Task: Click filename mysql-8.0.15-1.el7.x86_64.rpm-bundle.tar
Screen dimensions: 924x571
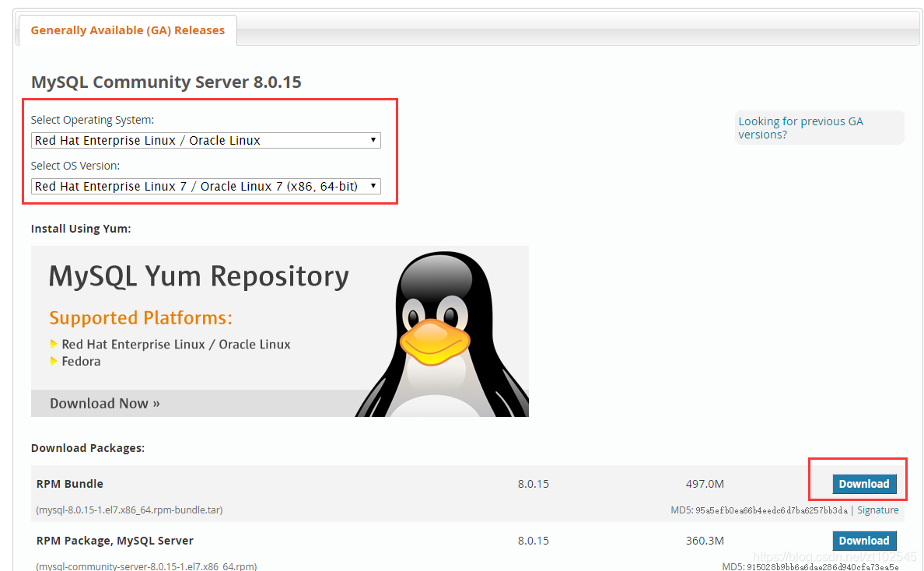Action: [129, 510]
